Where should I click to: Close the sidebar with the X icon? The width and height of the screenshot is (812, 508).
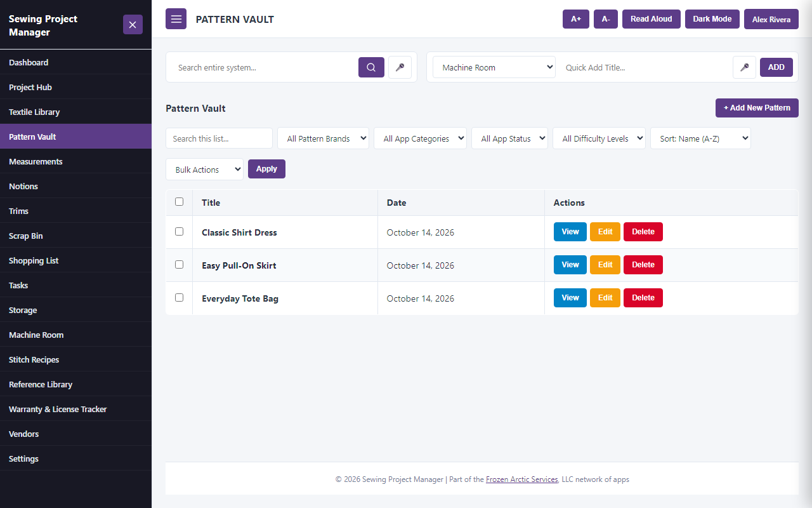coord(133,25)
